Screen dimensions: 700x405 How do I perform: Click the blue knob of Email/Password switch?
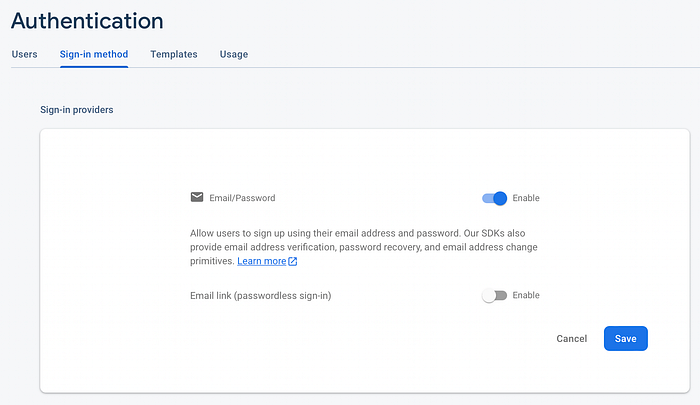(x=500, y=198)
